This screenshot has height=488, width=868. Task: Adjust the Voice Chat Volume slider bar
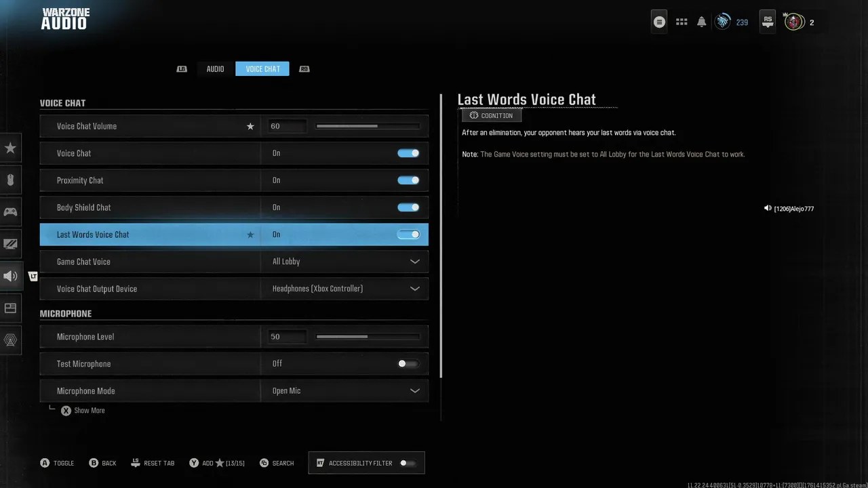point(368,126)
